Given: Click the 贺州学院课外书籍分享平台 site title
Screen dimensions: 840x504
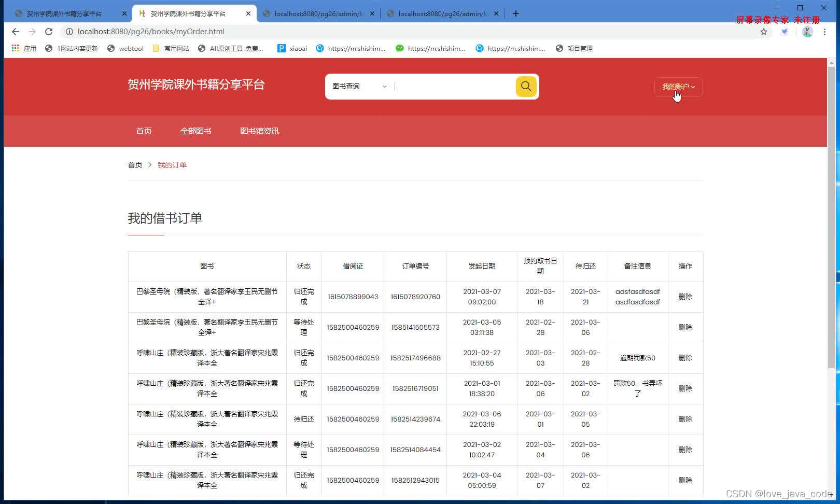Looking at the screenshot, I should coord(196,85).
